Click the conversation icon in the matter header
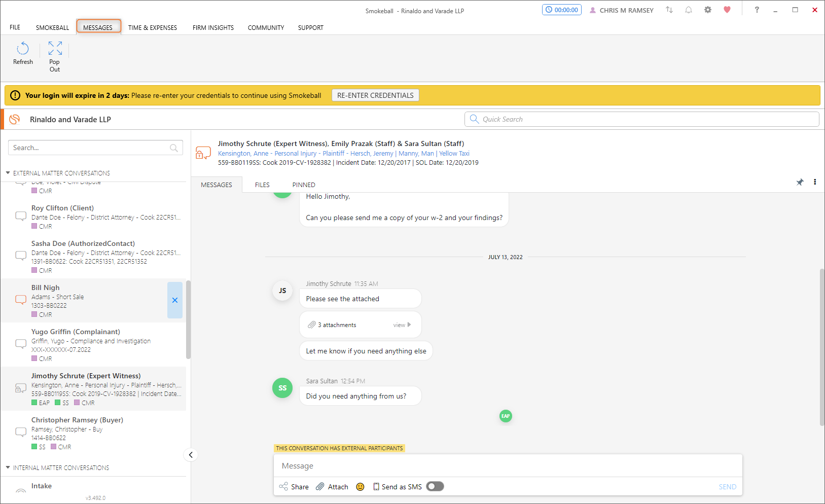 (x=203, y=153)
